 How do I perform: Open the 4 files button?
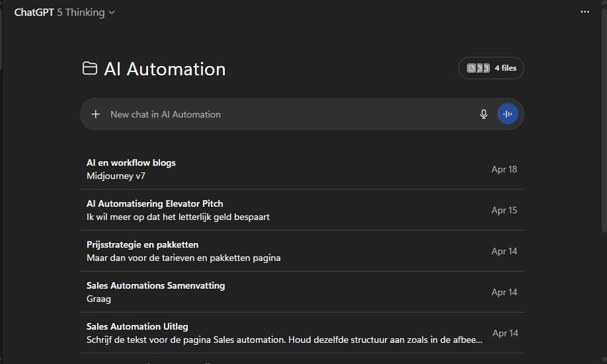click(491, 68)
